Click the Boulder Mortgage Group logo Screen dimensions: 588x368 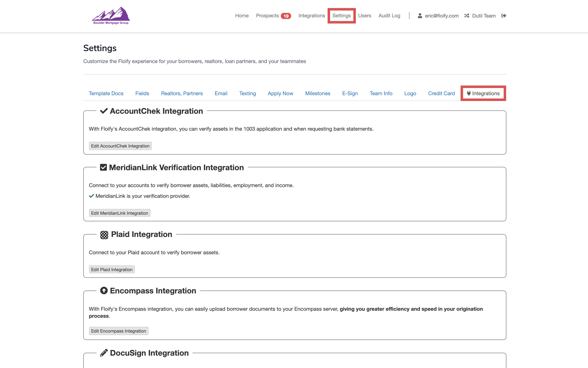click(x=111, y=16)
